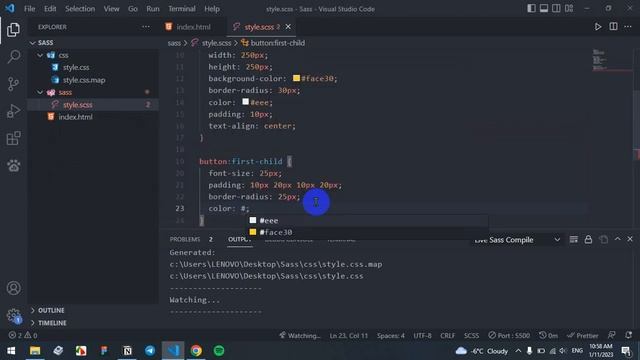Toggle output auto-scroll lock

point(588,240)
